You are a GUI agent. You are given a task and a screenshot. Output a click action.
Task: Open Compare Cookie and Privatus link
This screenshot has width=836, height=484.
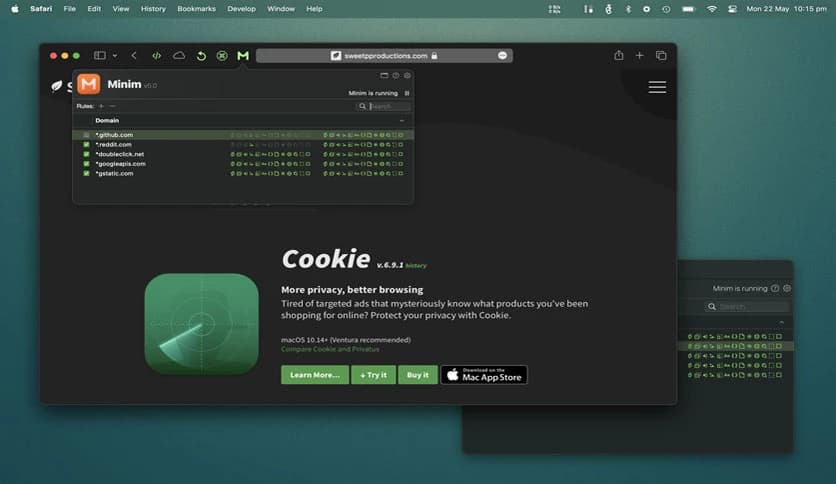330,349
